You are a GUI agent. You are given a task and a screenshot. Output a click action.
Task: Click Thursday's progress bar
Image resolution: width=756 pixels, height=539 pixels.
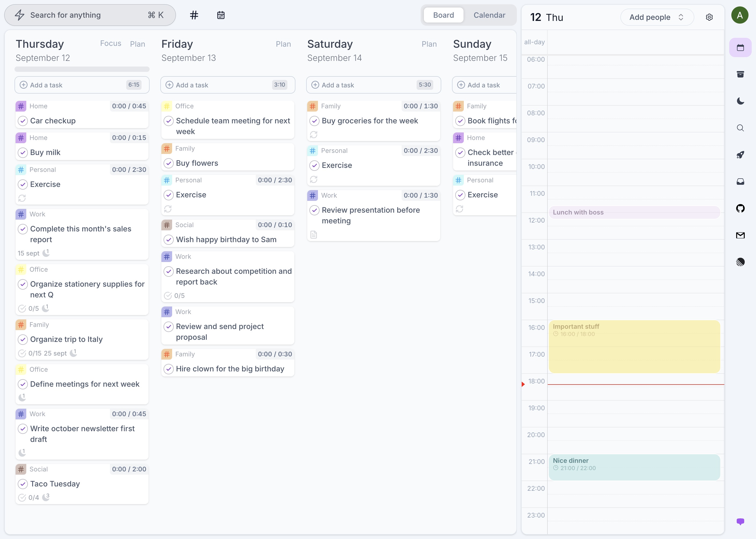point(82,69)
